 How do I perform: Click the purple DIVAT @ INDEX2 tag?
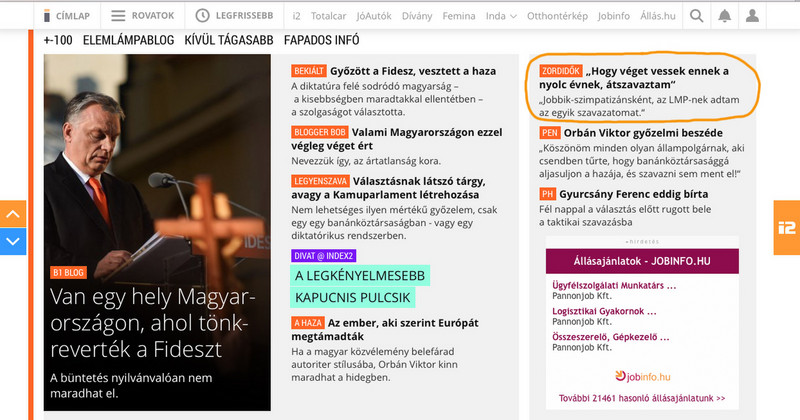tap(323, 256)
